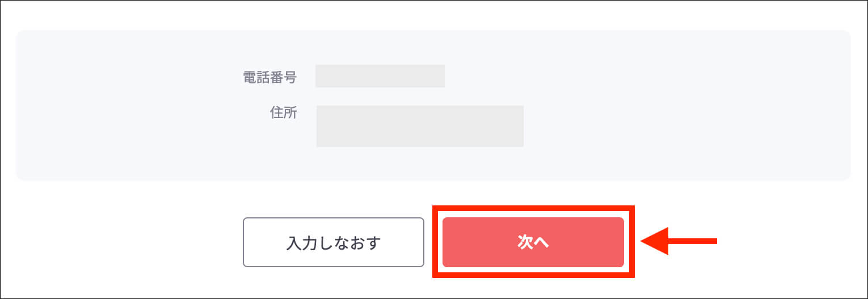
Task: Go back to re-enter via 入力しなおす
Action: [x=334, y=242]
